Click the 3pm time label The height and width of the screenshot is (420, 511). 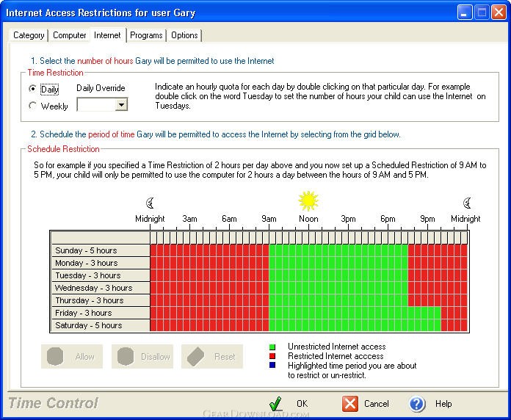[348, 219]
